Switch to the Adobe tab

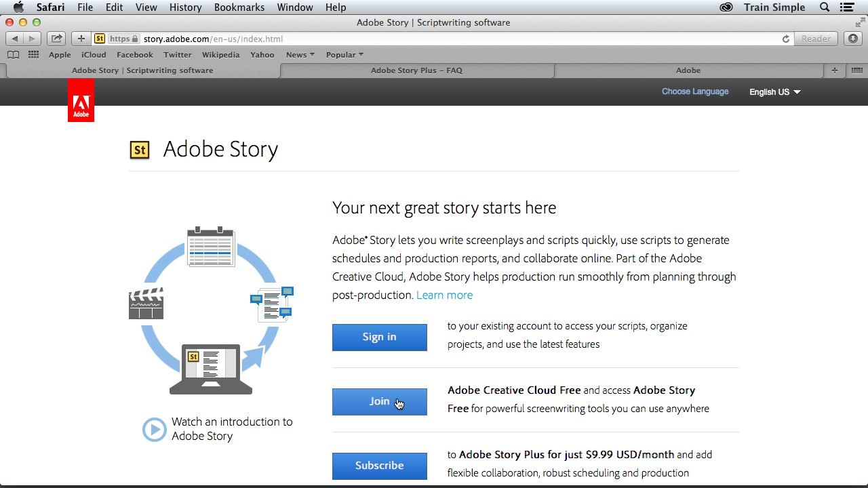[688, 70]
